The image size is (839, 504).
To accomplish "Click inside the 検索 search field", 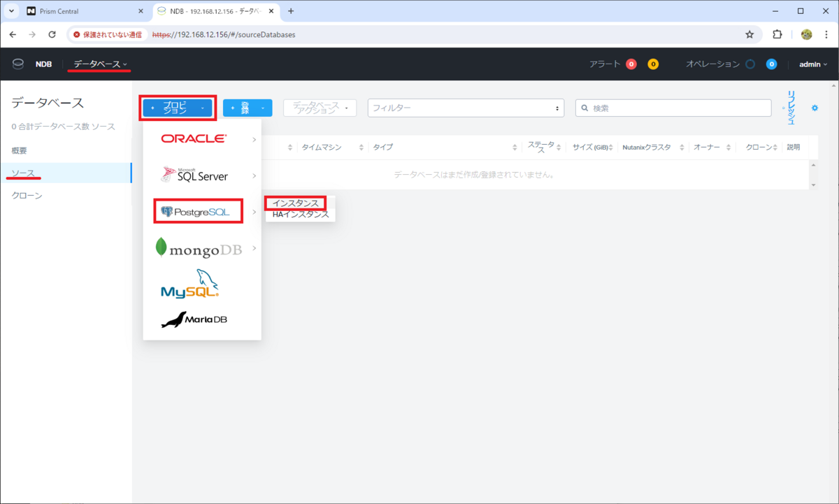I will [671, 108].
